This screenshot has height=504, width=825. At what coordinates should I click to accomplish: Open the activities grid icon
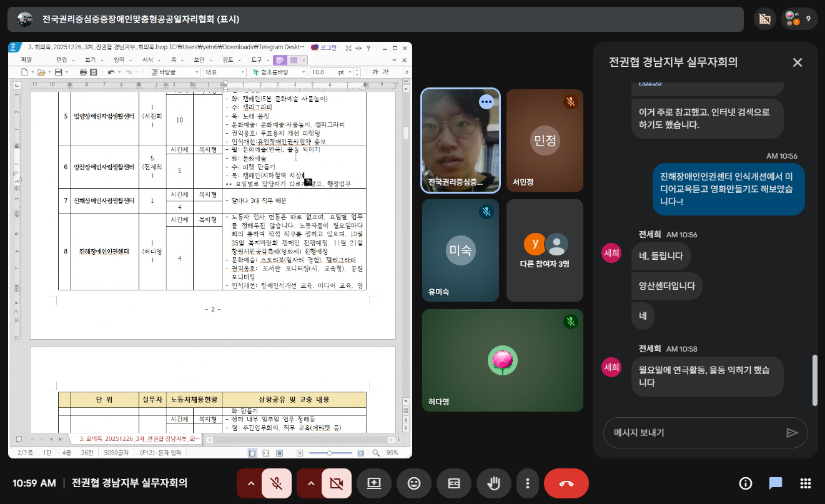point(806,483)
